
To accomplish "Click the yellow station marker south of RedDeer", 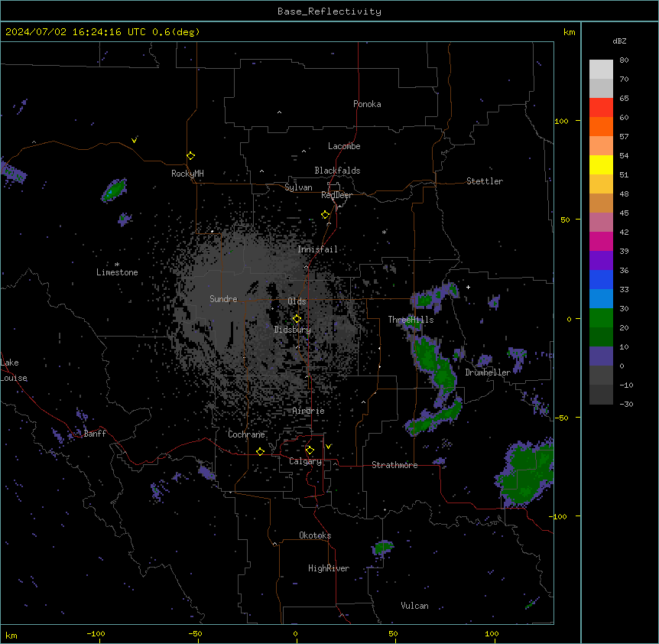I will pos(325,215).
